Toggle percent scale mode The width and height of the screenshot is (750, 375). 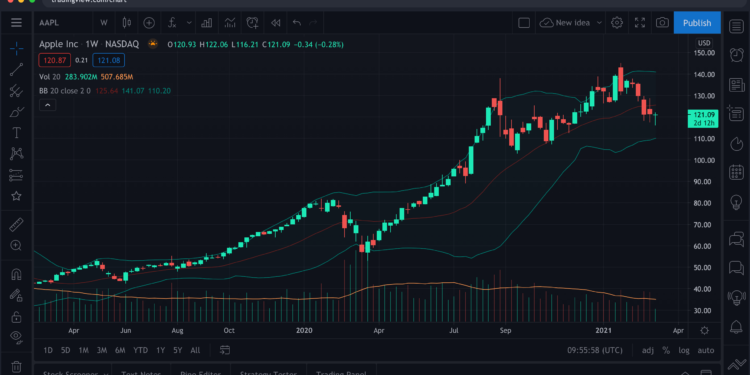[666, 350]
